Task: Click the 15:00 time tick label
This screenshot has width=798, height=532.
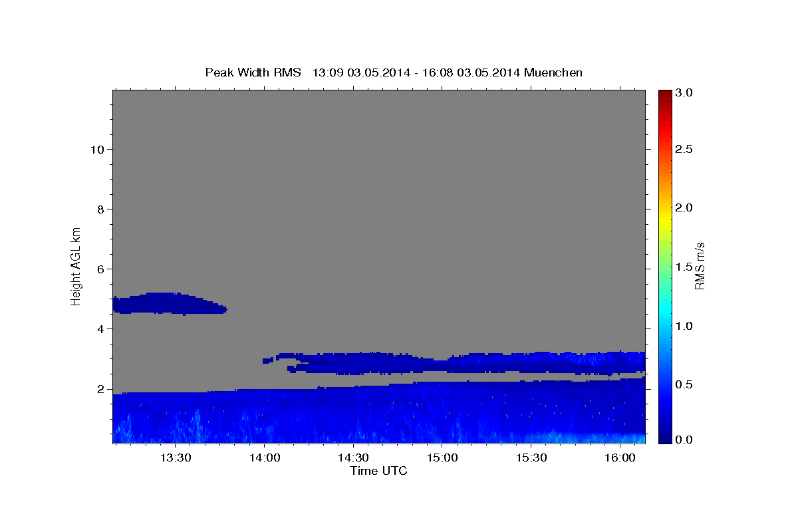Action: (x=442, y=458)
